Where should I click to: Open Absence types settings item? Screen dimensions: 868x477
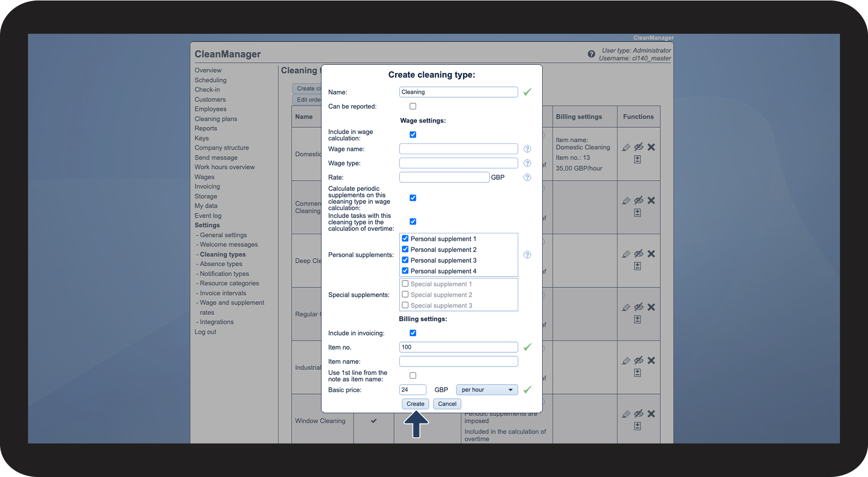point(221,264)
